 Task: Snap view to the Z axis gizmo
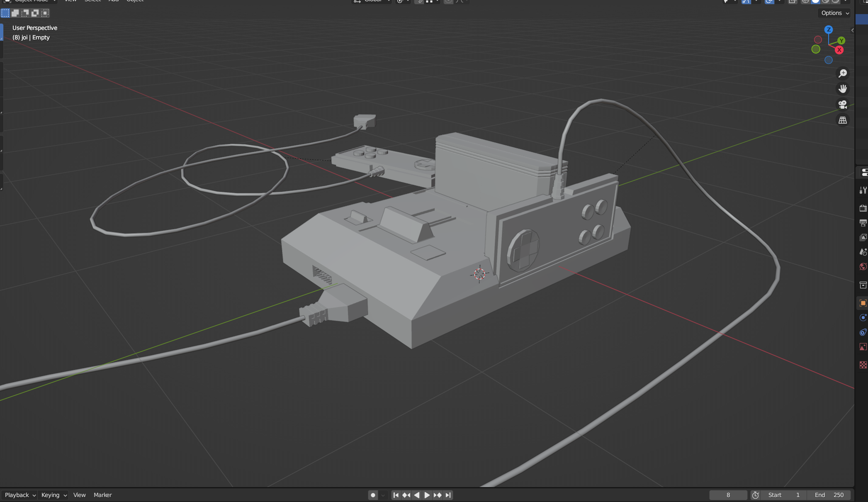[x=828, y=29]
